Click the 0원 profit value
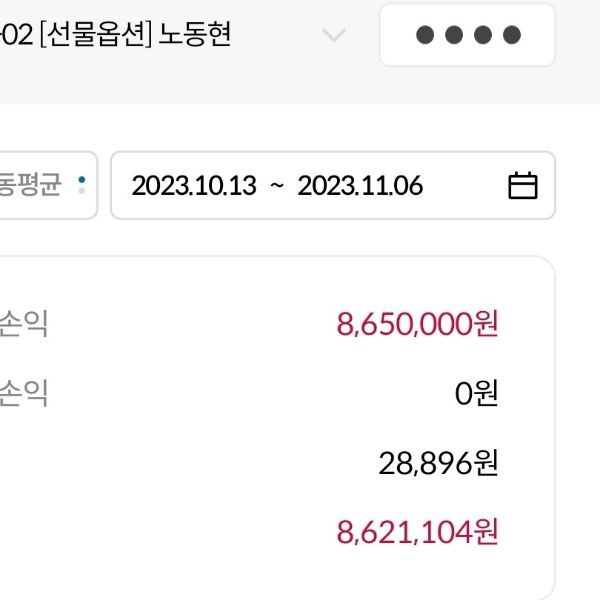 coord(476,393)
